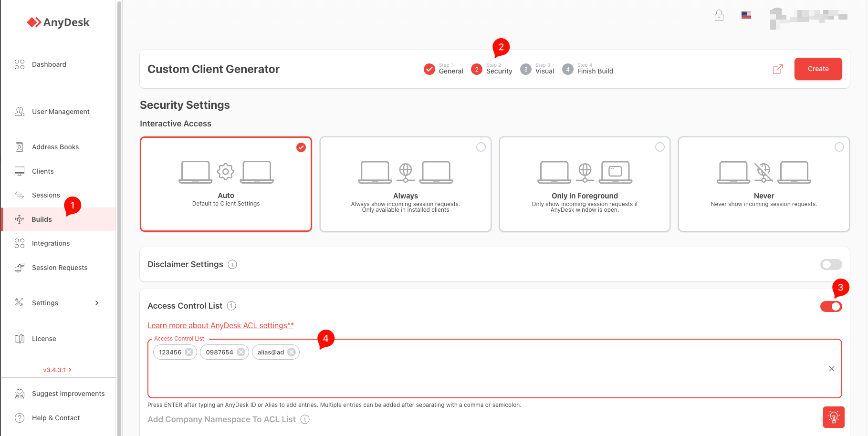868x436 pixels.
Task: Click the 'Interactive Access' heading
Action: pos(176,124)
